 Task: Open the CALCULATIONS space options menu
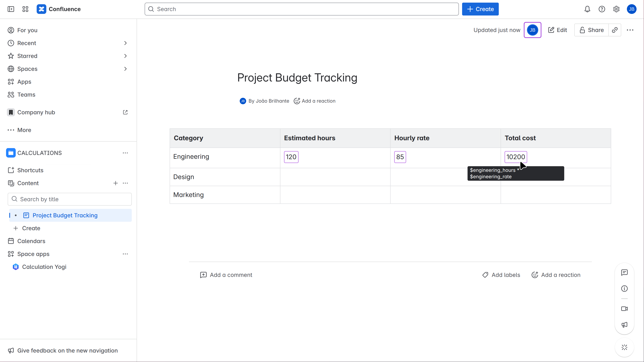pos(125,153)
